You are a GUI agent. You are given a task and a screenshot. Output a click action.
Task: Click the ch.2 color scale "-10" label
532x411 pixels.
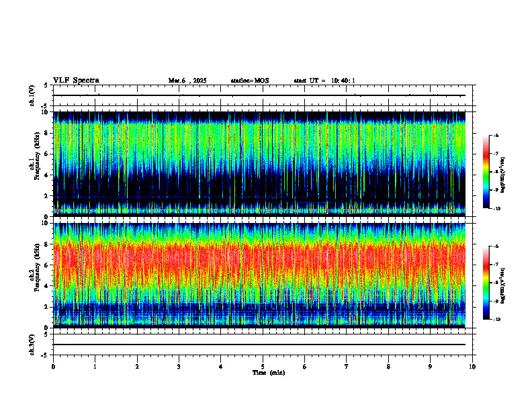[496, 320]
